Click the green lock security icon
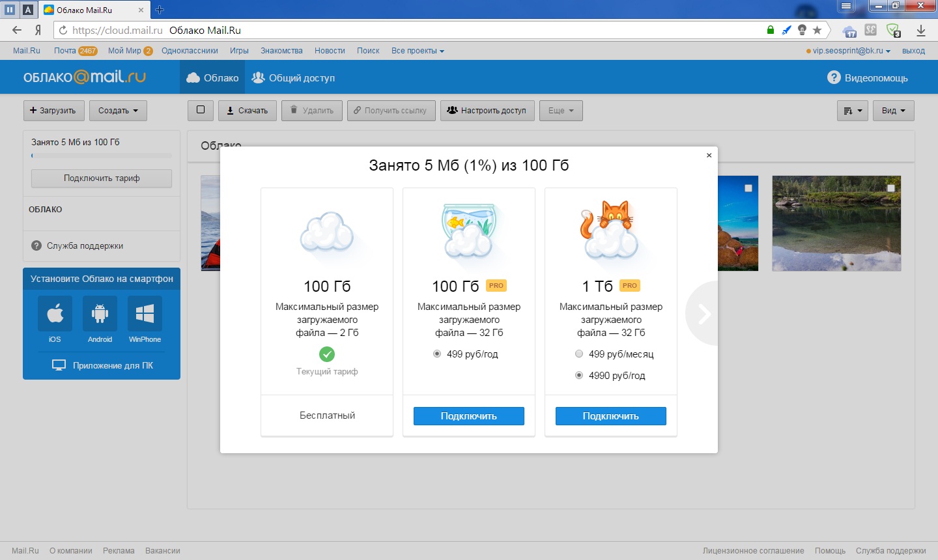Viewport: 938px width, 560px height. pos(771,30)
